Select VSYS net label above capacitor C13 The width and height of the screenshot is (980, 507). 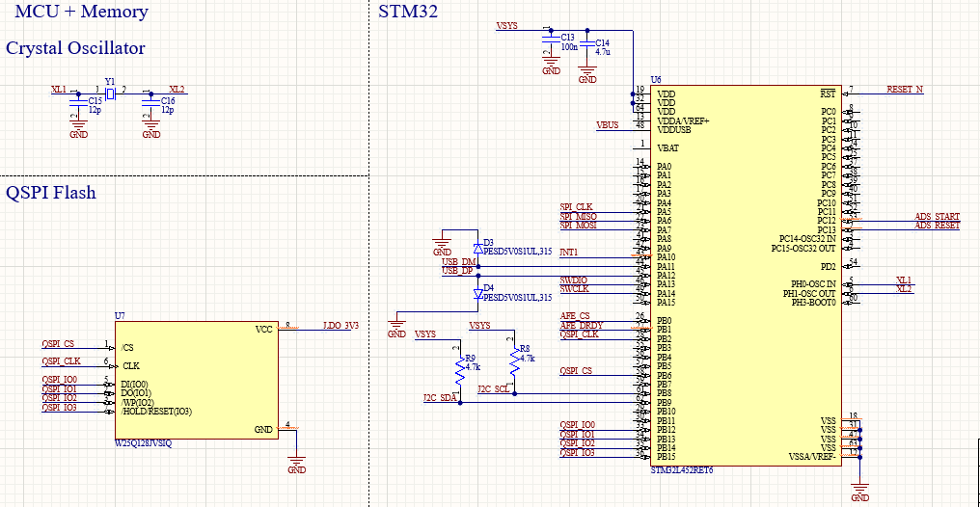pos(506,26)
